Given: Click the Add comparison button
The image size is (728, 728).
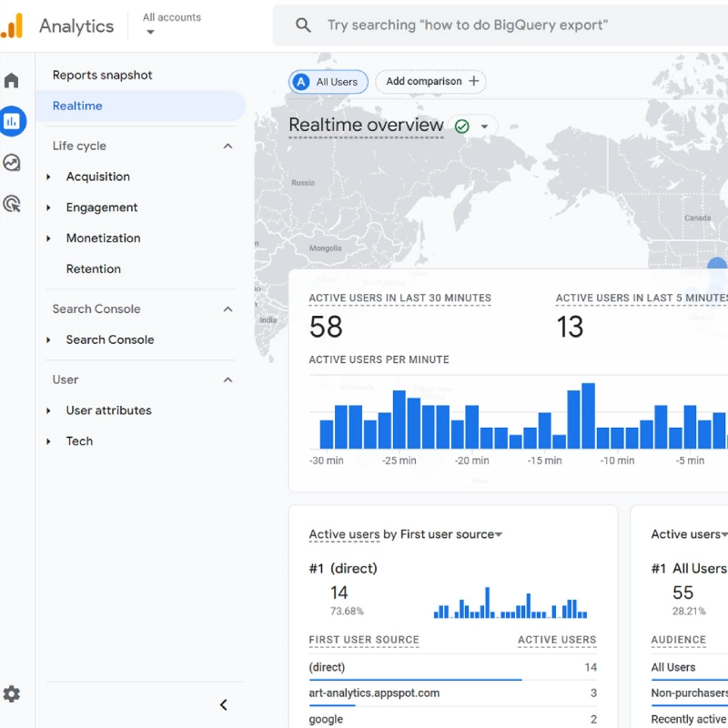Looking at the screenshot, I should pos(430,81).
